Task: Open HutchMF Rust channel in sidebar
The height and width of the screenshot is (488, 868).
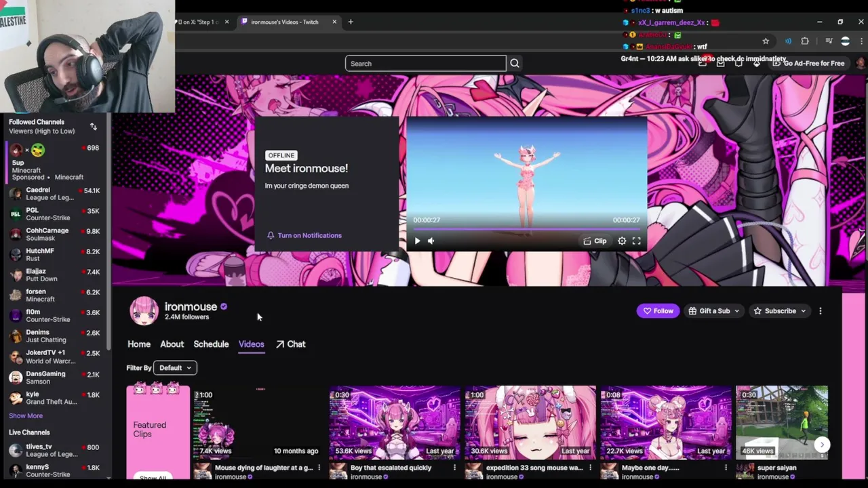Action: 56,255
